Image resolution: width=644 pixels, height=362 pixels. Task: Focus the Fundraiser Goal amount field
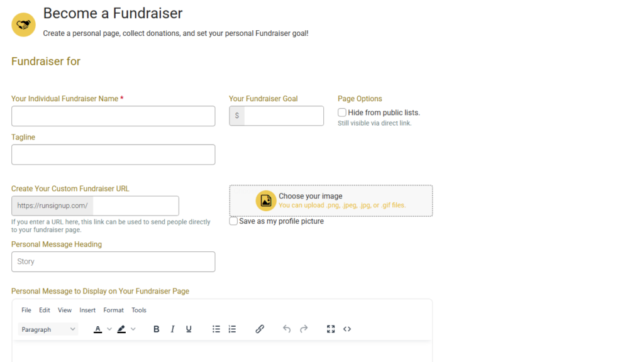click(x=284, y=116)
